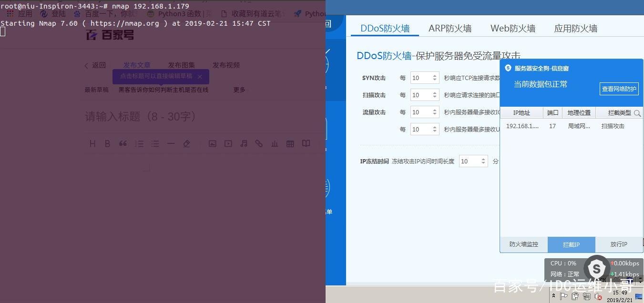Insert horizontal divider line icon
The image size is (644, 303).
point(171,143)
